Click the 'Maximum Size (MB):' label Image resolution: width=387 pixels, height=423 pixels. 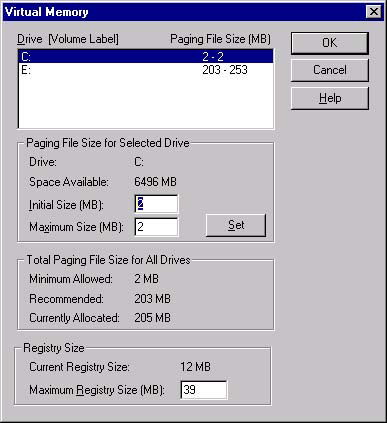pos(76,227)
